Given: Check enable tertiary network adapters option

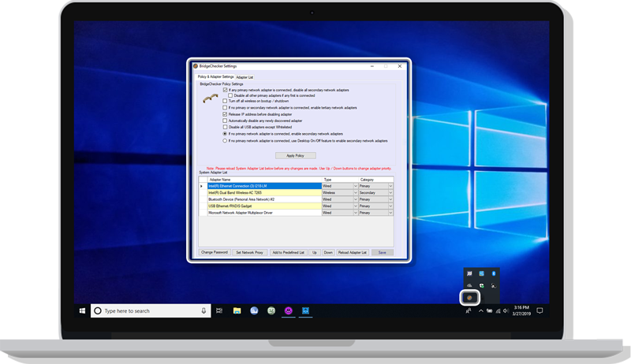Looking at the screenshot, I should point(225,108).
